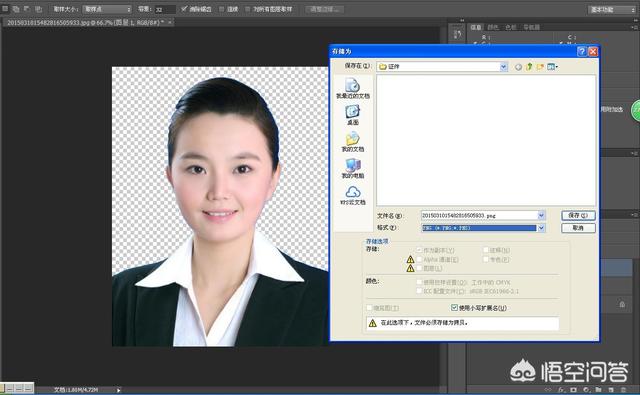
Task: Switch to the Swatches panel tab
Action: click(511, 27)
